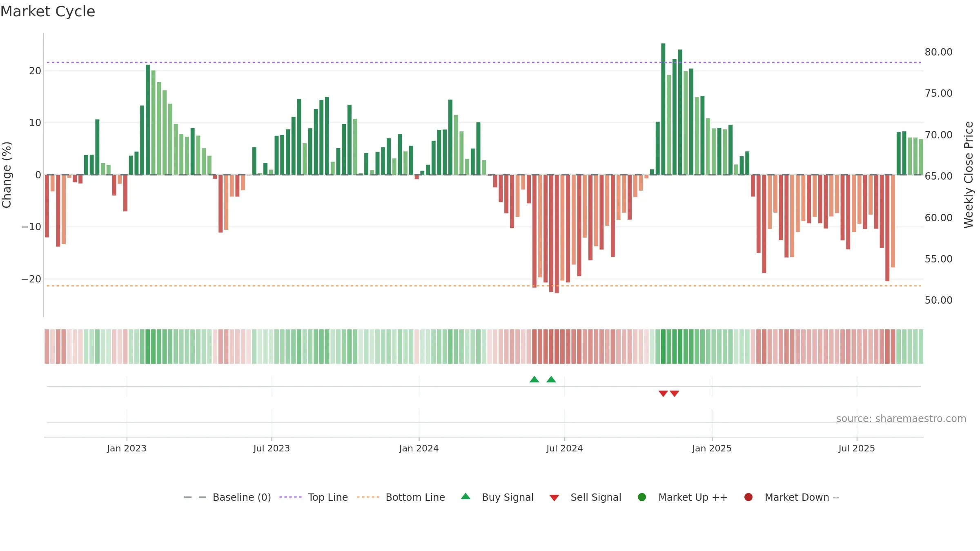Click the second green buy signal triangle marker
Screen dimensions: 980x551
coord(551,380)
